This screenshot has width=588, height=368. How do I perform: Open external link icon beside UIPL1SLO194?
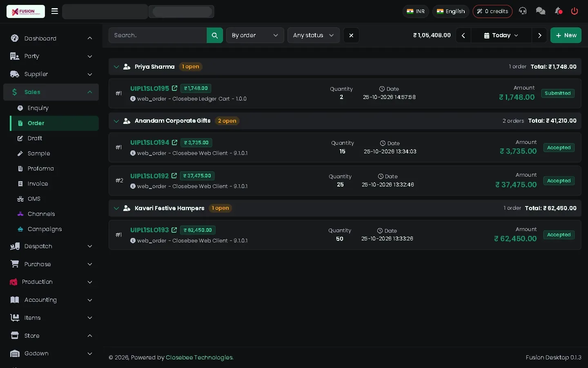pos(175,143)
